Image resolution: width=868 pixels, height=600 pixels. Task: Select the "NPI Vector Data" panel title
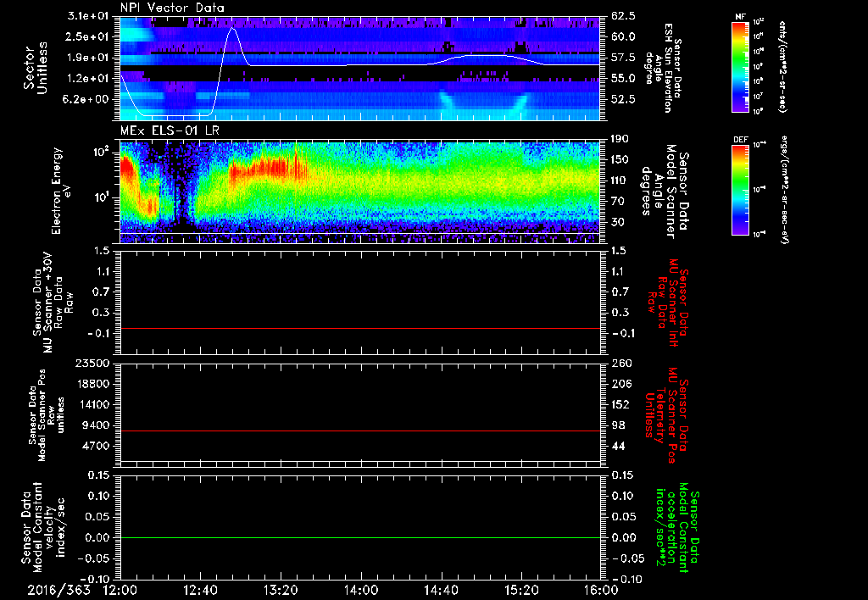[x=173, y=8]
